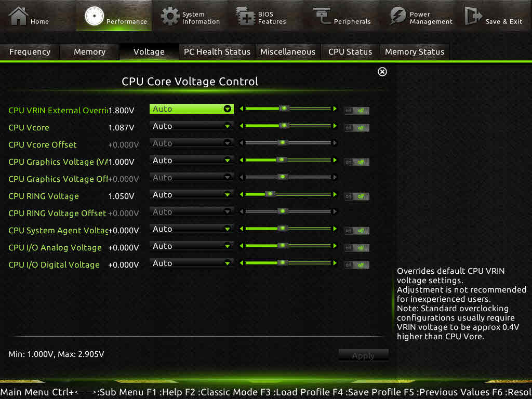Decrease CPU Graphics Voltage with left arrow
The image size is (532, 399).
pos(241,160)
